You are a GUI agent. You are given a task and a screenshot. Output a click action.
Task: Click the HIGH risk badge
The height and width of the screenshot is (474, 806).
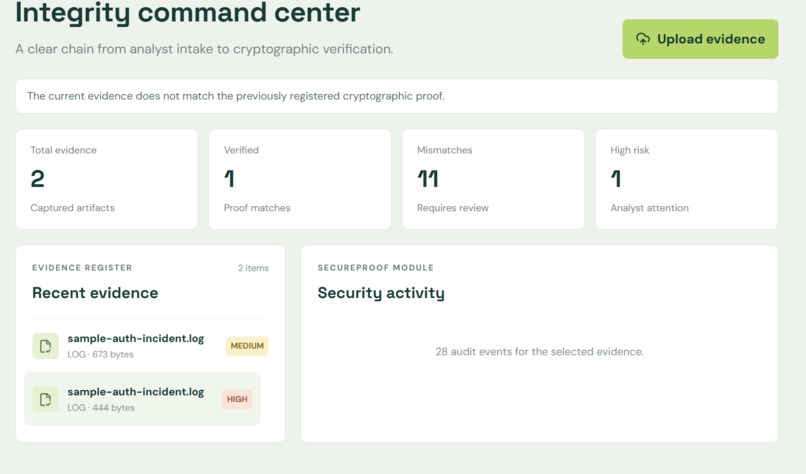tap(237, 399)
